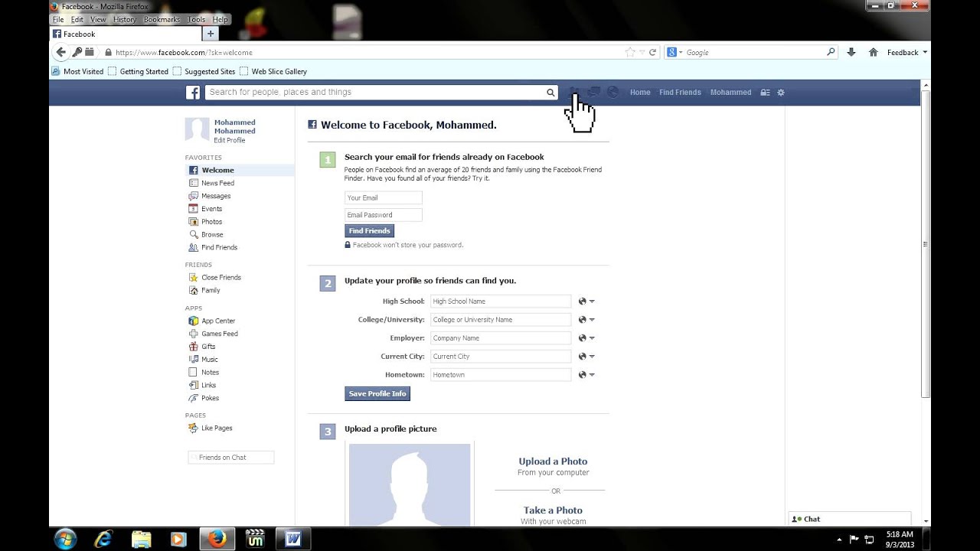Open Firefox View menu
980x551 pixels.
coord(98,19)
